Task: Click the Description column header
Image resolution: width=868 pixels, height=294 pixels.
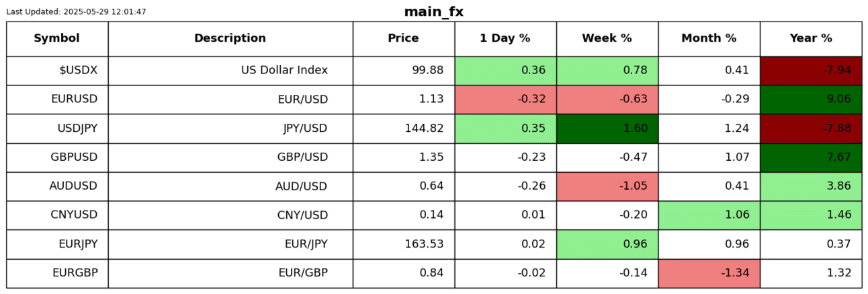Action: click(x=230, y=38)
